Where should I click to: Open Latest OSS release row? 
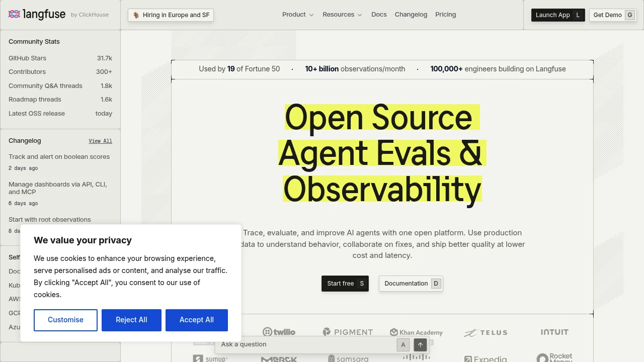60,114
